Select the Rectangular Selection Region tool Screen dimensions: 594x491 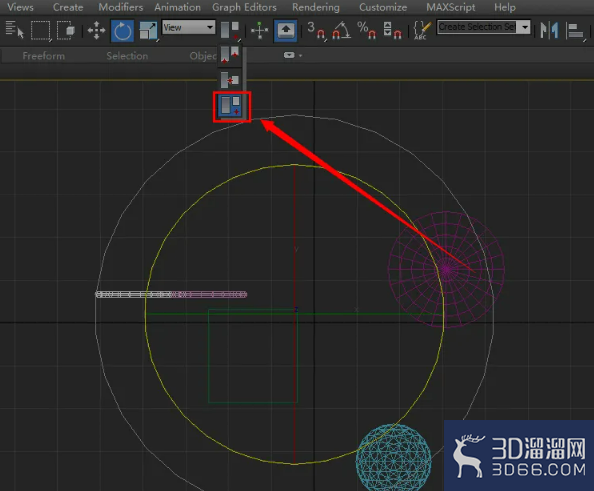(40, 30)
